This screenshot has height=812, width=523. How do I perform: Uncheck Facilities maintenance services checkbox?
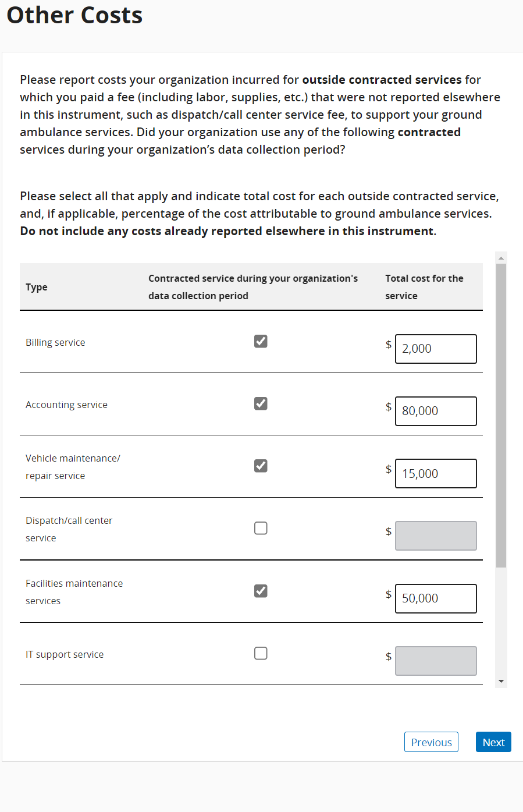click(261, 591)
